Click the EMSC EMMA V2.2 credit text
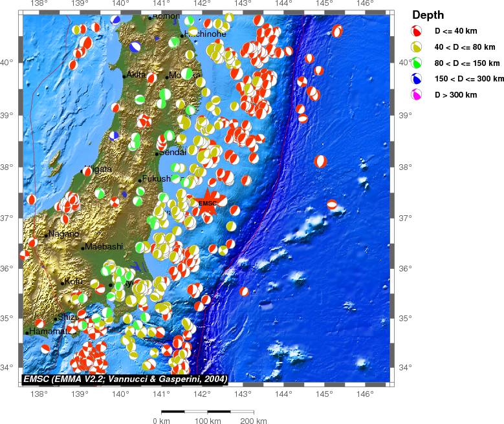 125,379
